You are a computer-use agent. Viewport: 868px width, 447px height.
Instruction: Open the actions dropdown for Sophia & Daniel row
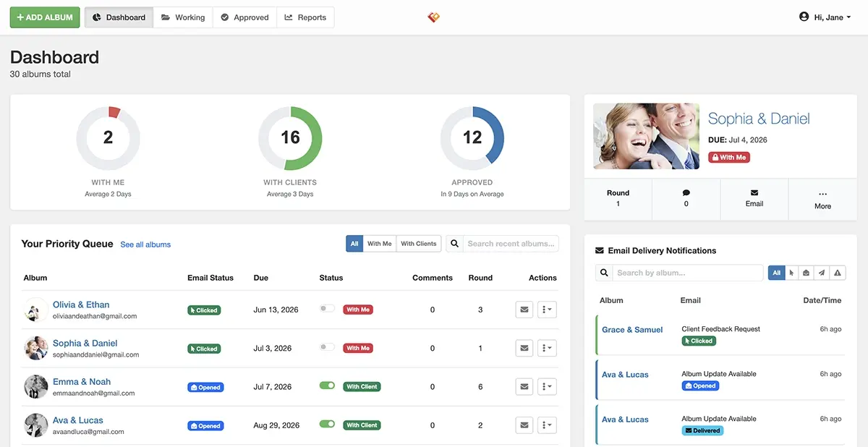548,348
